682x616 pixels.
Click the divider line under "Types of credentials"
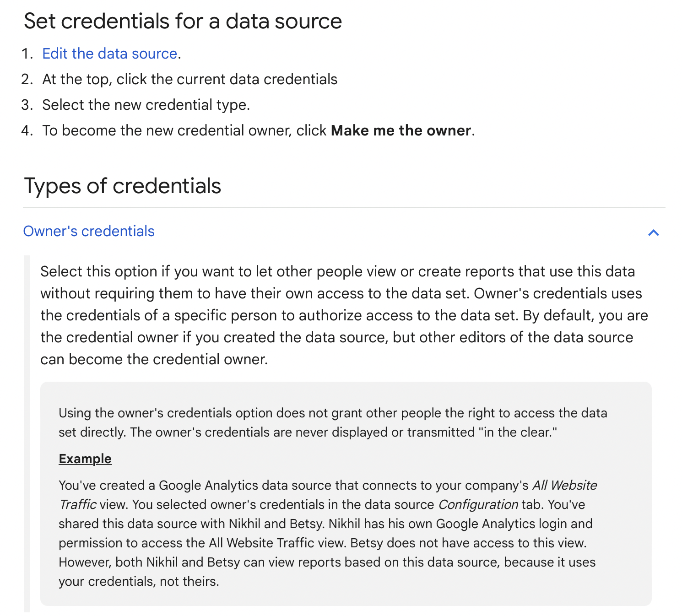tap(343, 207)
